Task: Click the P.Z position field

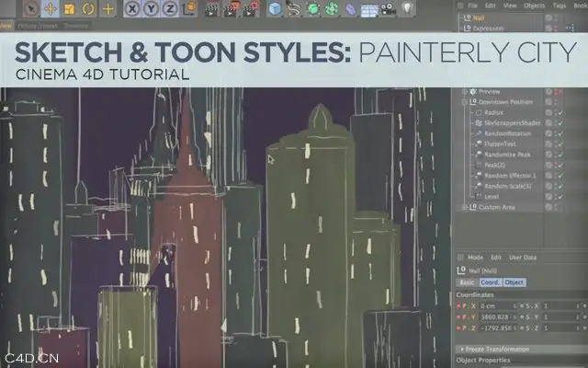Action: pyautogui.click(x=497, y=328)
